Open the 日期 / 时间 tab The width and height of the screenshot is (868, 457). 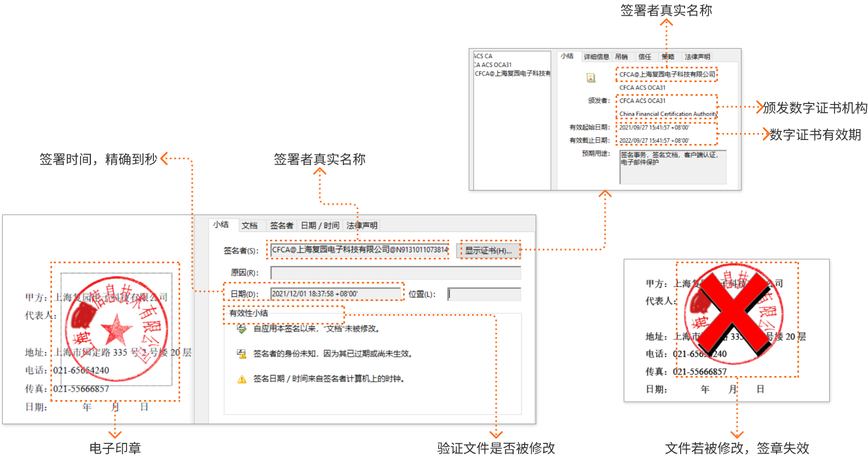[x=320, y=225]
